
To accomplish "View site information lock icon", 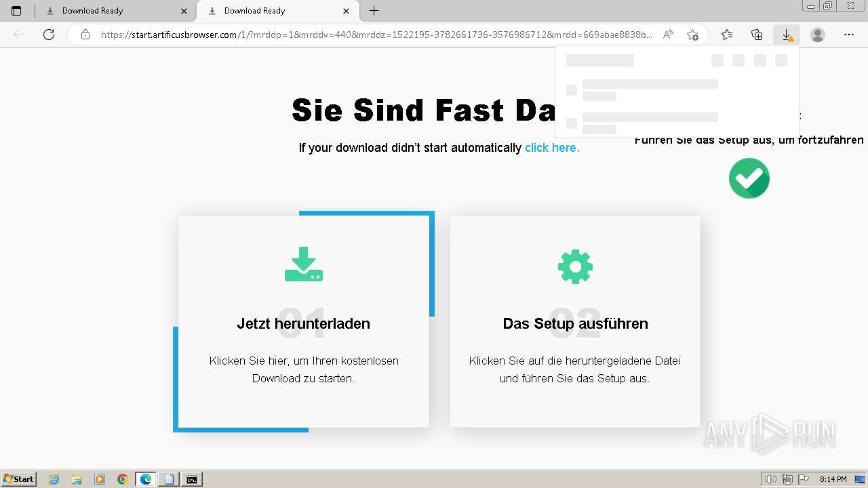I will [85, 35].
